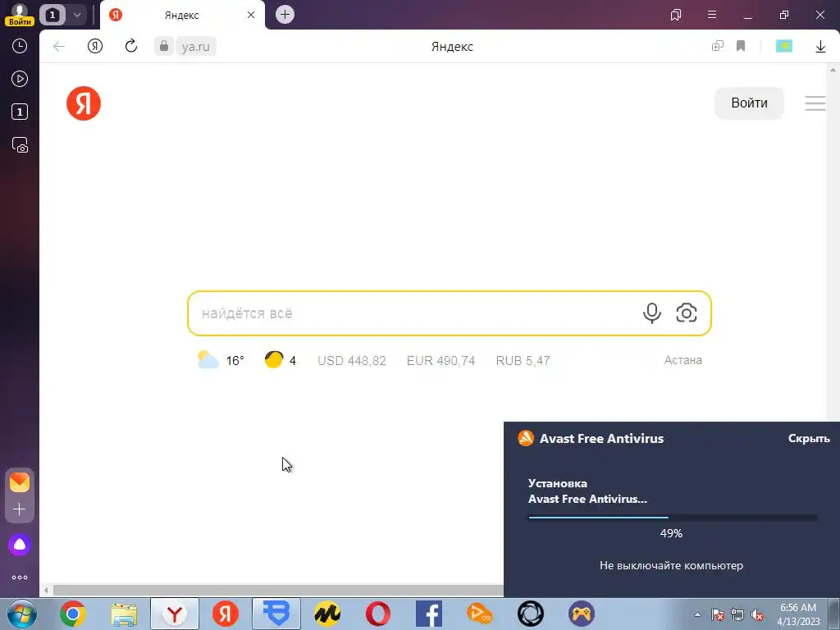The height and width of the screenshot is (630, 840).
Task: Click the Войти sign-in button on page
Action: tap(749, 103)
